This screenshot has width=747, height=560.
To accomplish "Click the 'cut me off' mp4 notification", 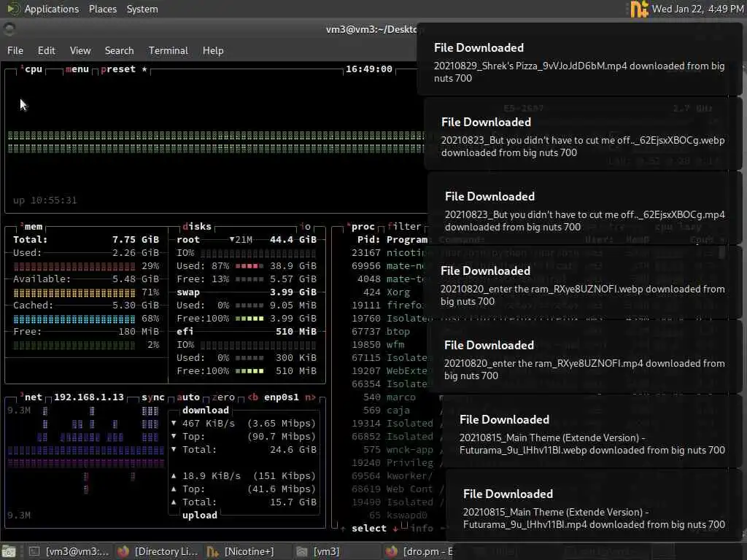I will pos(585,208).
